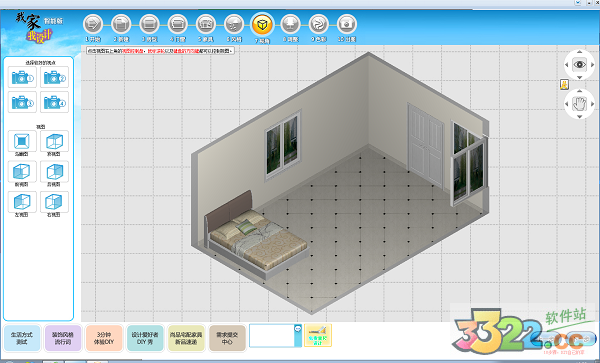Screen dimensions: 600x363
Task: Click the right arrow beside the hand control
Action: pos(592,104)
